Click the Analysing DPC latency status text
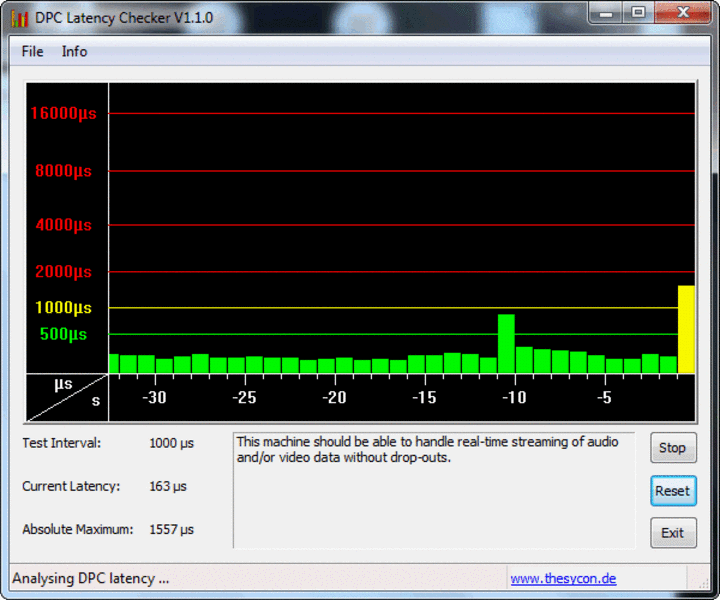Viewport: 720px width, 600px height. pos(91,578)
